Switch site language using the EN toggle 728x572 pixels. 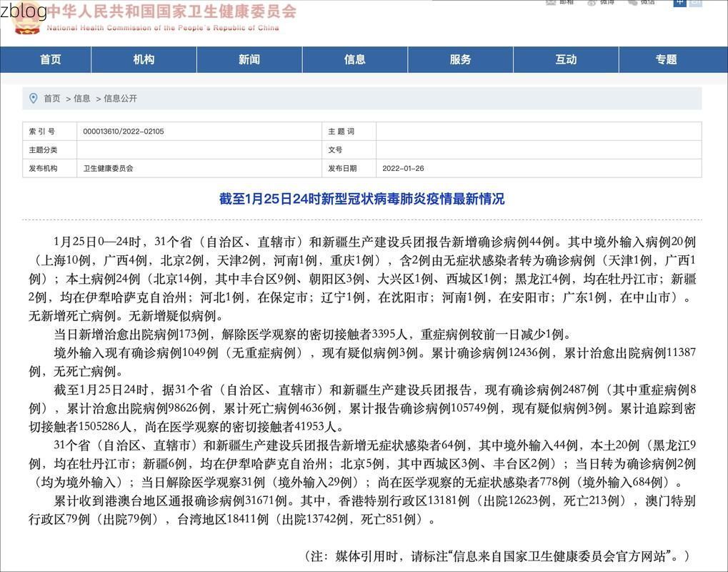[694, 3]
